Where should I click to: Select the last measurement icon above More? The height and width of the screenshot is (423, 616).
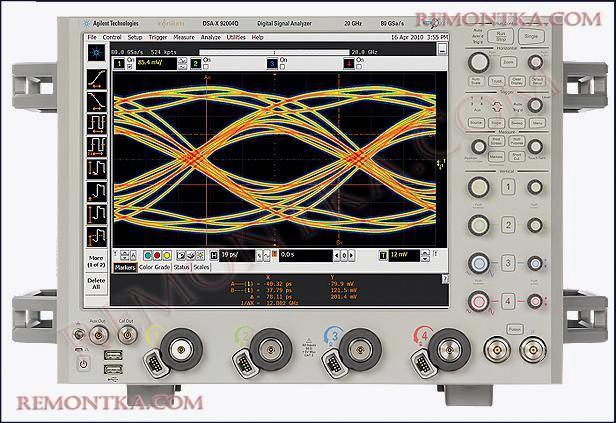(x=97, y=237)
